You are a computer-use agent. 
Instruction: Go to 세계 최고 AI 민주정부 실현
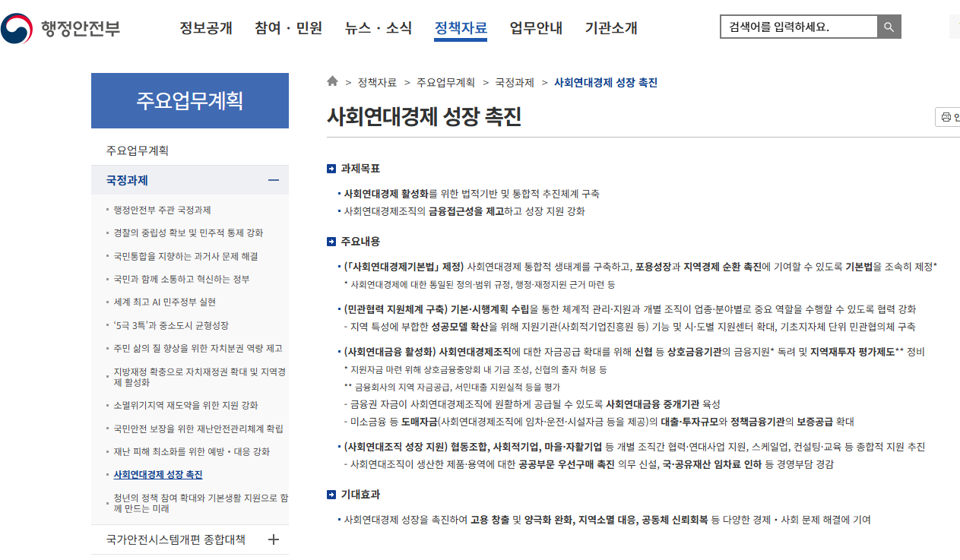[x=165, y=302]
